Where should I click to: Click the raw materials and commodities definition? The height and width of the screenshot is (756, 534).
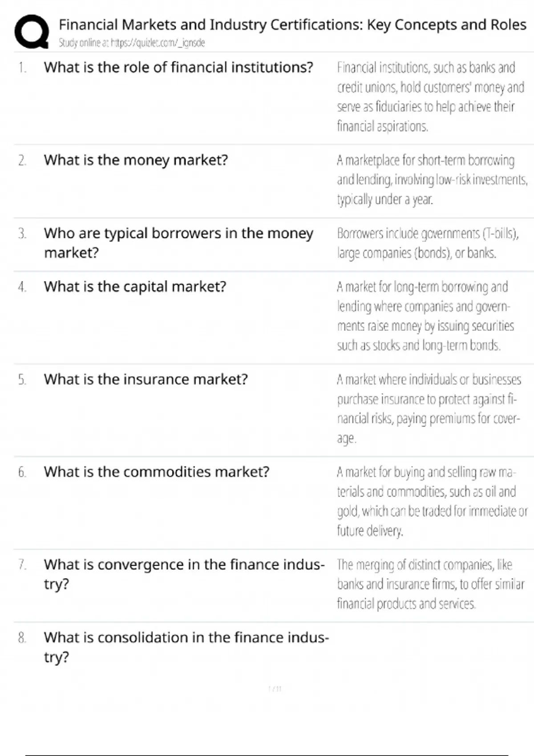click(432, 501)
